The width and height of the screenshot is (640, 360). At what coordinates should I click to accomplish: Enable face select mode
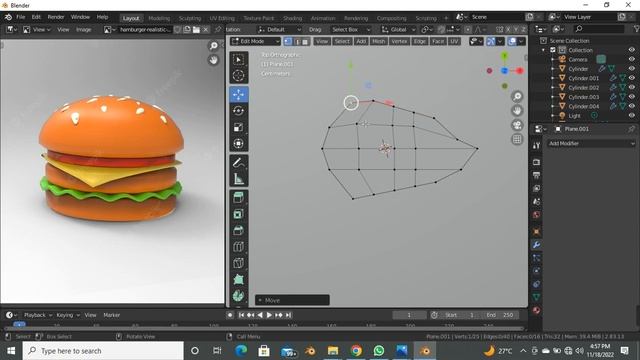tap(305, 41)
